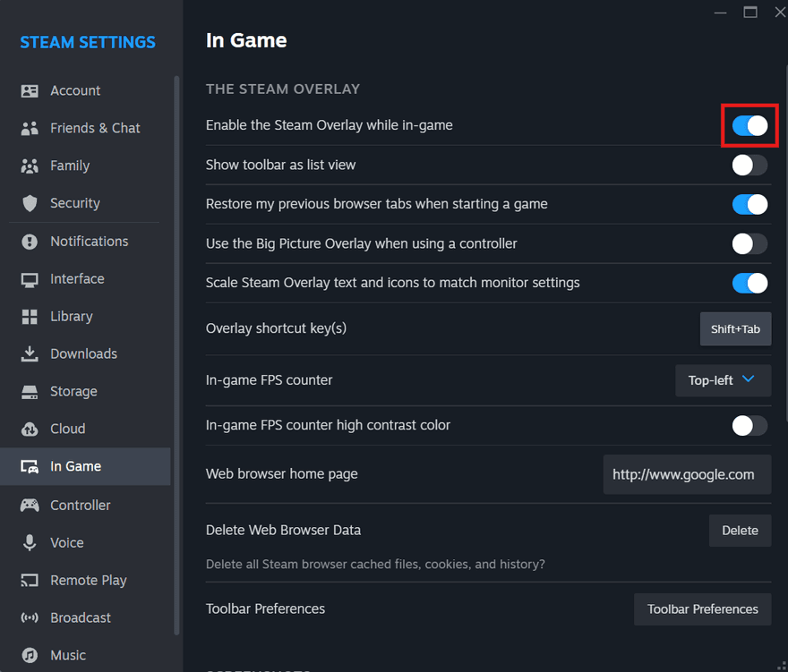The width and height of the screenshot is (788, 672).
Task: Open Toolbar Preferences
Action: (702, 608)
